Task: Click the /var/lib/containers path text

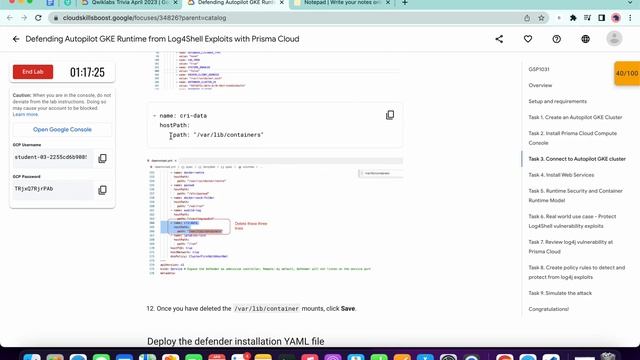Action: click(229, 135)
